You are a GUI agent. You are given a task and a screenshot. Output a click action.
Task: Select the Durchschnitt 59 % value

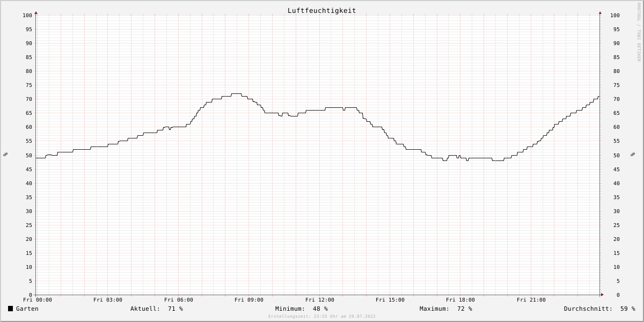point(628,309)
